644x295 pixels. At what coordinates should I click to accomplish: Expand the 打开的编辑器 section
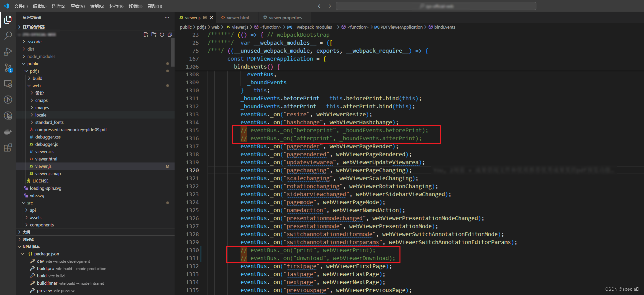tap(95, 27)
